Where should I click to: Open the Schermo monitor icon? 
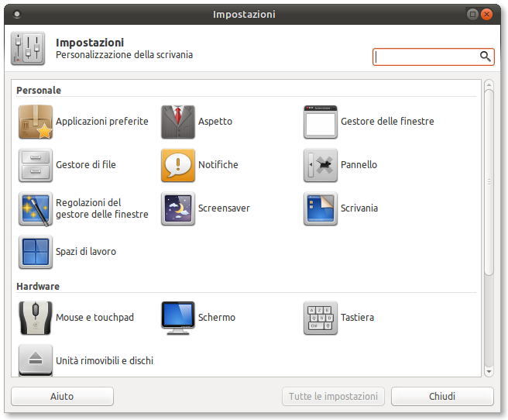point(178,318)
